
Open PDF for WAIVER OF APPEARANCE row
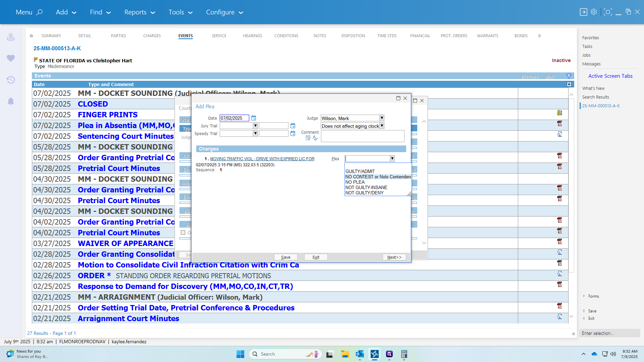click(559, 242)
